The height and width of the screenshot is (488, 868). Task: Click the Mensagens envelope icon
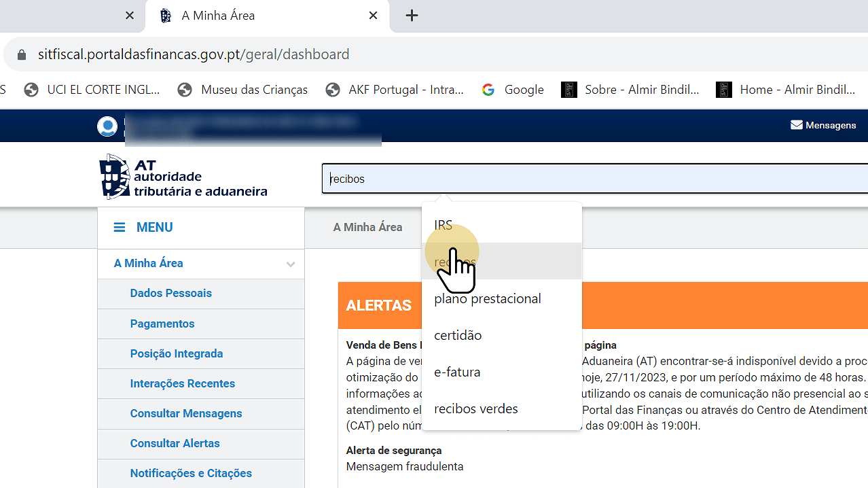point(797,125)
